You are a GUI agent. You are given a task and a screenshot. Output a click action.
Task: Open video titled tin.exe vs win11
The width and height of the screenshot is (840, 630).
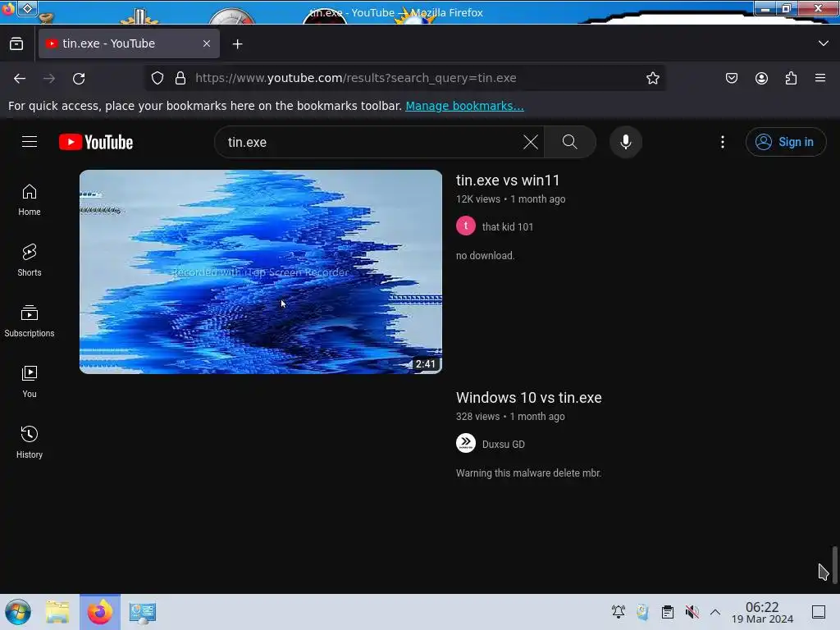(508, 180)
